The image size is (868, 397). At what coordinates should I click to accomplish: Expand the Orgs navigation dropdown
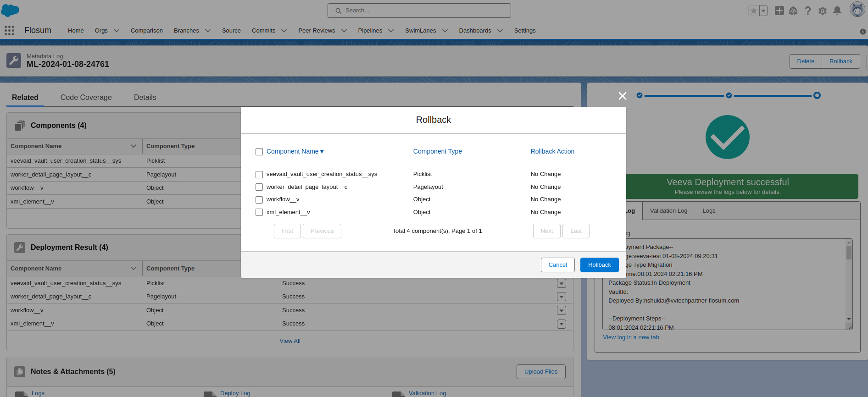click(x=117, y=31)
